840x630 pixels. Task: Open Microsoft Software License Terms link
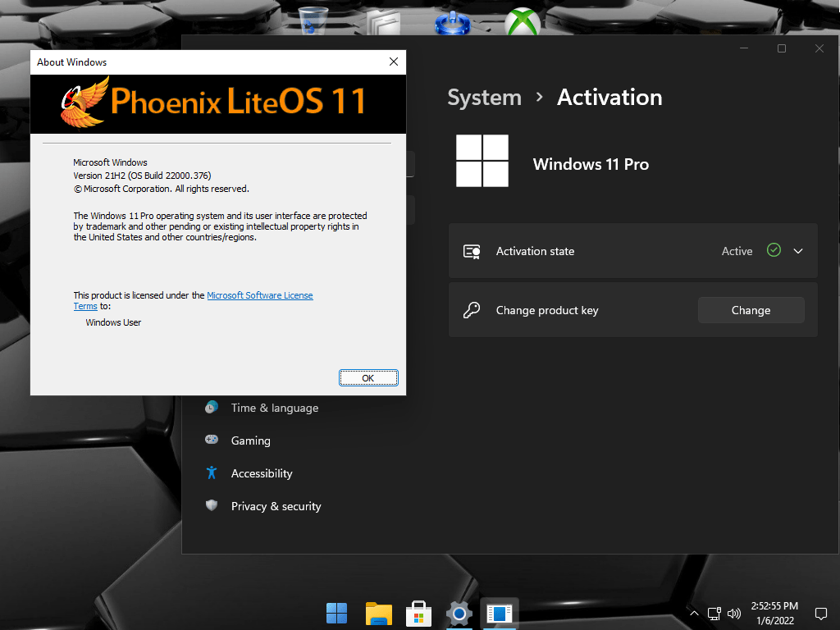[260, 295]
